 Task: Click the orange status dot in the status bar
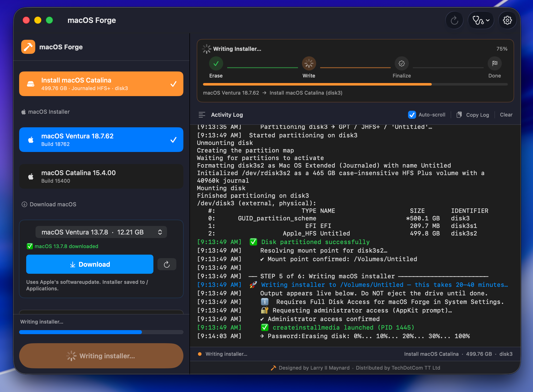(200, 354)
